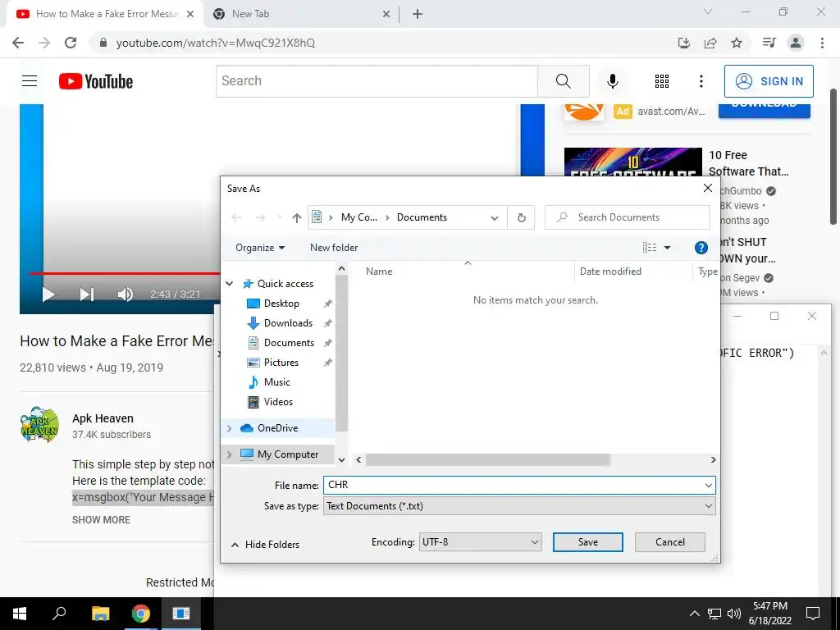The width and height of the screenshot is (840, 630).
Task: Open the YouTube hamburger guide menu
Action: [30, 81]
